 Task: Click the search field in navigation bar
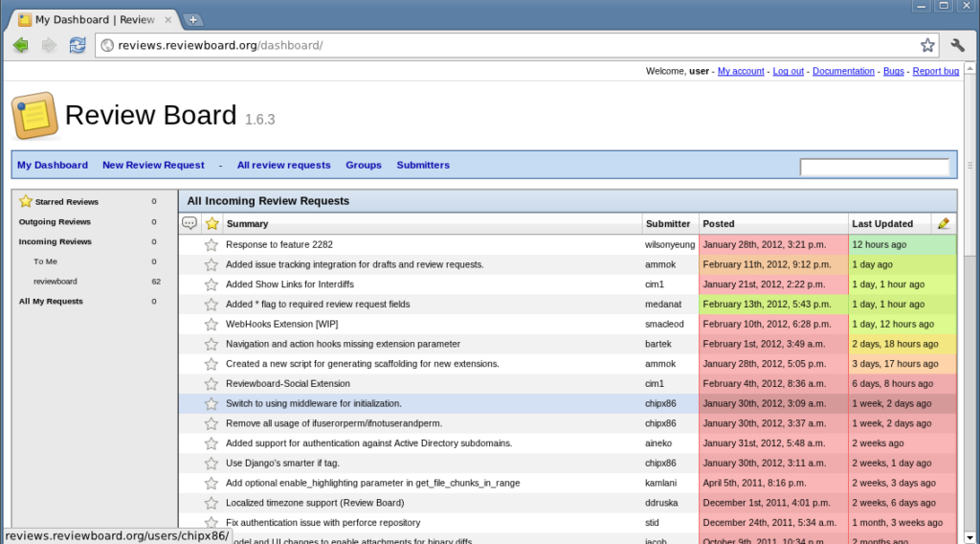tap(874, 167)
